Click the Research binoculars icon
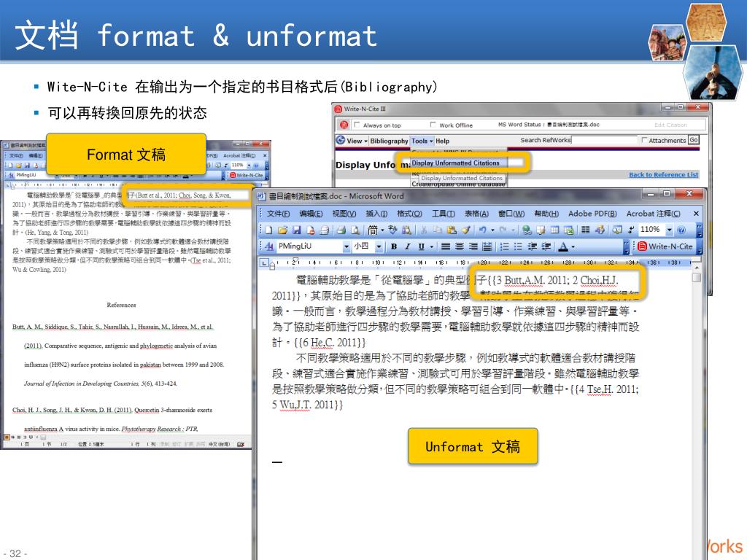This screenshot has width=747, height=560. point(406,230)
